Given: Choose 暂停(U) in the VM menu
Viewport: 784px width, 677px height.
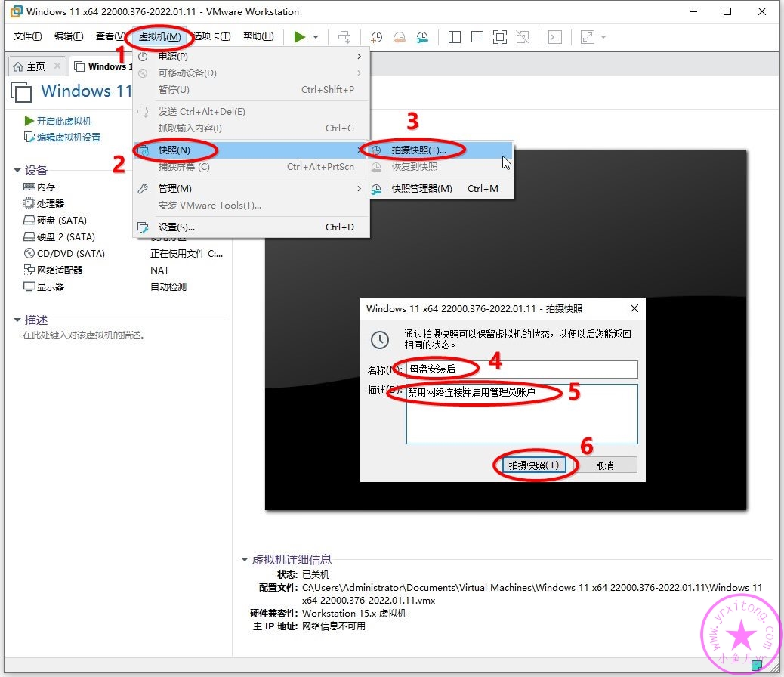Looking at the screenshot, I should click(251, 90).
